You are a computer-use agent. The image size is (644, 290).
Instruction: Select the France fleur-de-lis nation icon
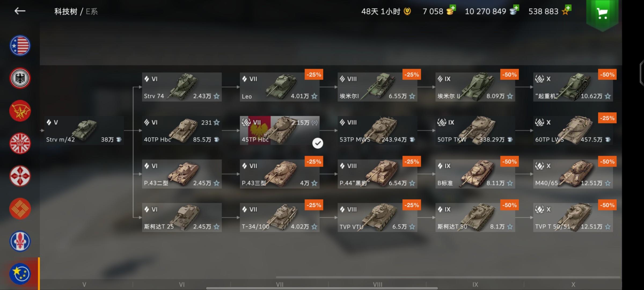tap(20, 241)
